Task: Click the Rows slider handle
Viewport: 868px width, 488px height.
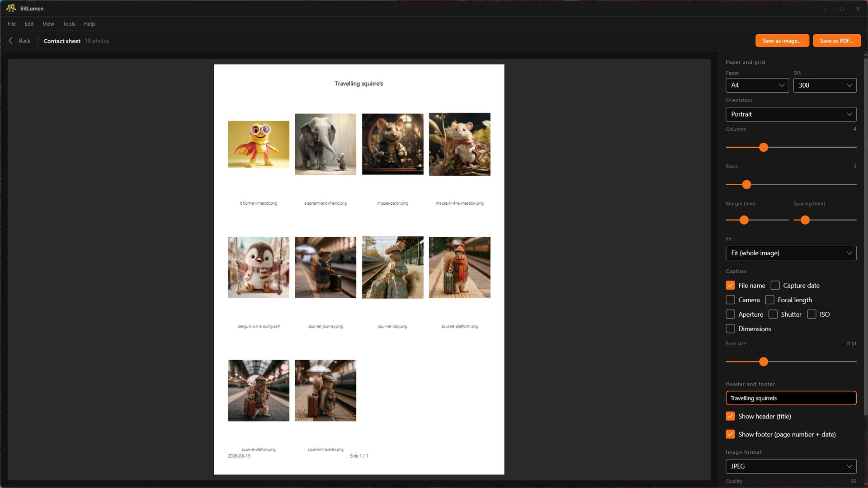Action: click(x=747, y=184)
